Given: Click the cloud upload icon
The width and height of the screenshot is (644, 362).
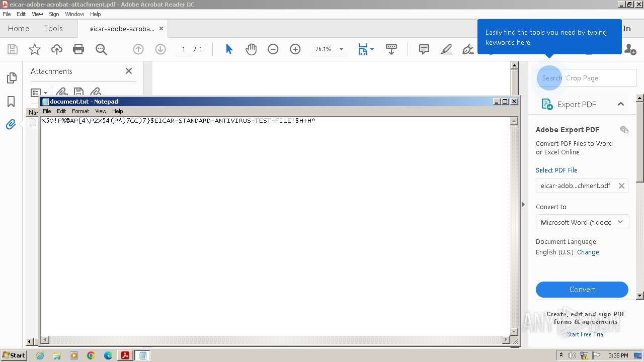Looking at the screenshot, I should (x=57, y=49).
